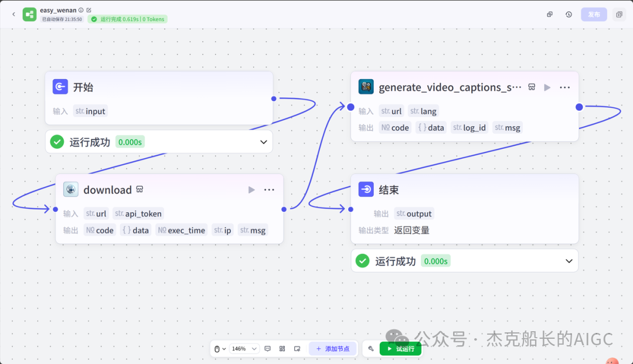This screenshot has height=364, width=633.
Task: Click the 开始 node green success checkmark
Action: 57,142
